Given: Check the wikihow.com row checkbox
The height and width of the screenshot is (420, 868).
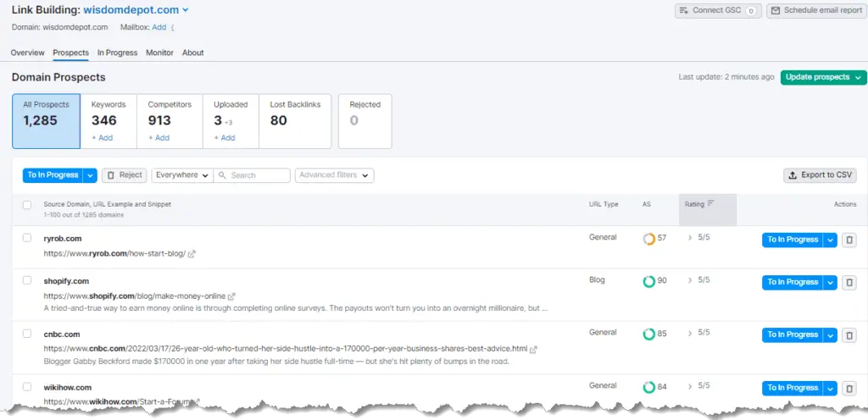Looking at the screenshot, I should pyautogui.click(x=27, y=386).
